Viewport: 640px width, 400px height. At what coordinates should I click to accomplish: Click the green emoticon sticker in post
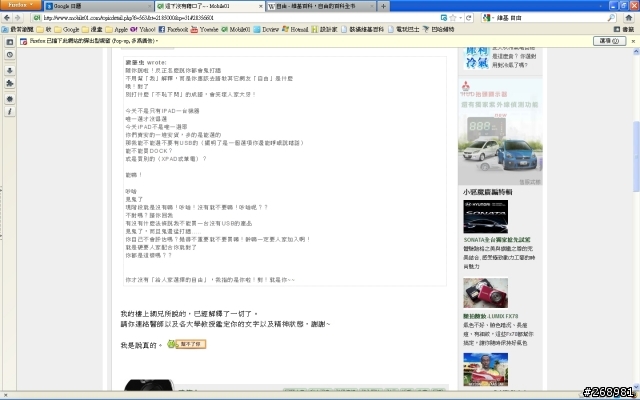point(187,344)
